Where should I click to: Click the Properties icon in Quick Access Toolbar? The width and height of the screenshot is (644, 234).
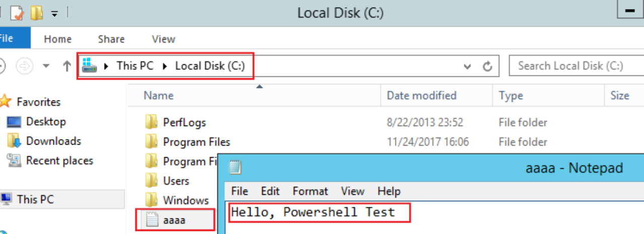coord(17,13)
